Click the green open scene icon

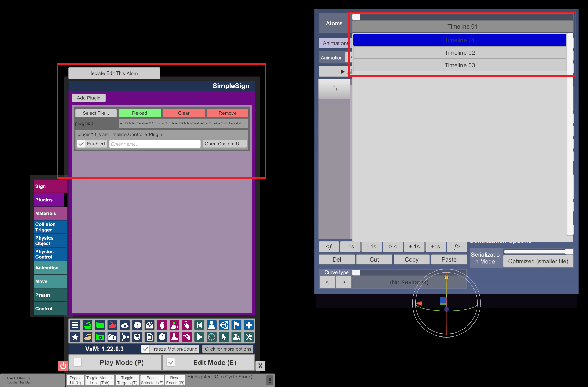(88, 325)
